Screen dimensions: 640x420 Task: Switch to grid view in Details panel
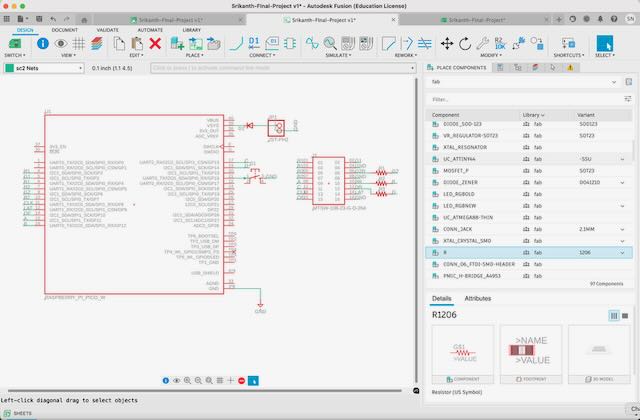tap(614, 315)
